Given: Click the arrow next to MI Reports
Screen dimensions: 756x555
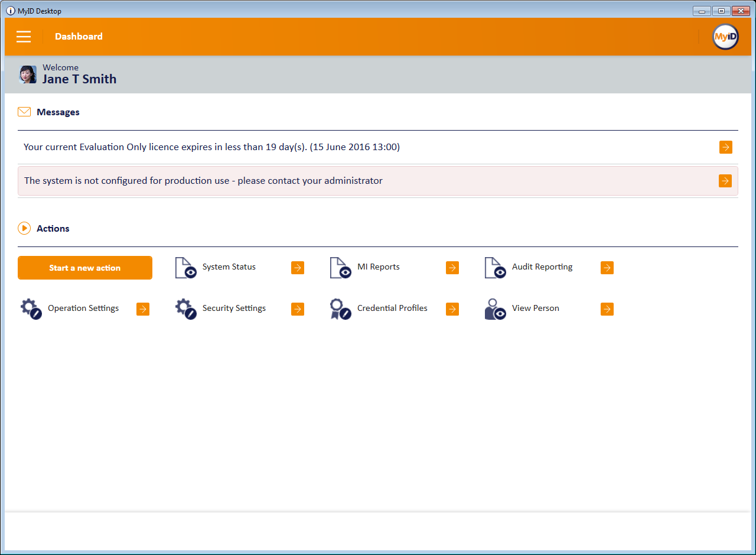Looking at the screenshot, I should coord(452,268).
